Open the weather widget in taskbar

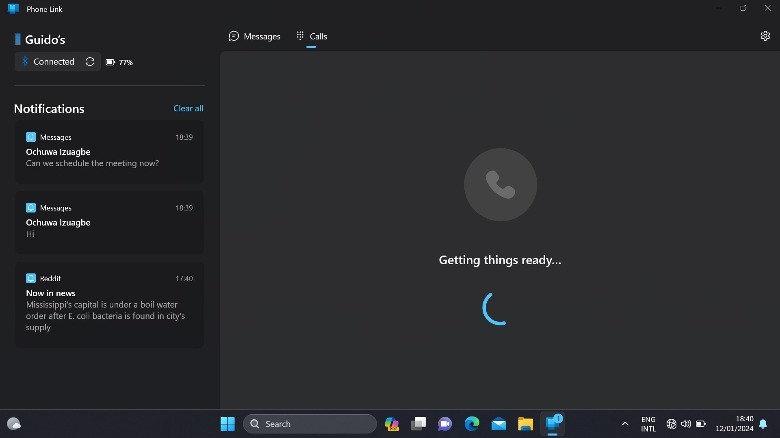(14, 424)
